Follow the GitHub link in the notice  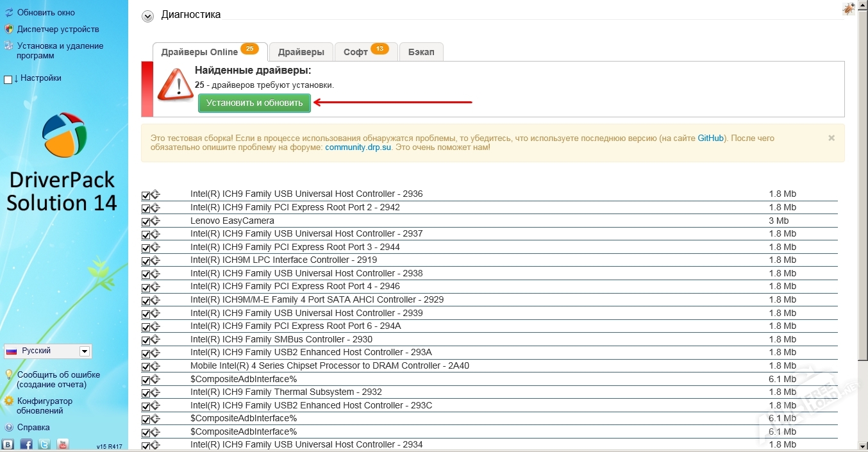click(710, 138)
